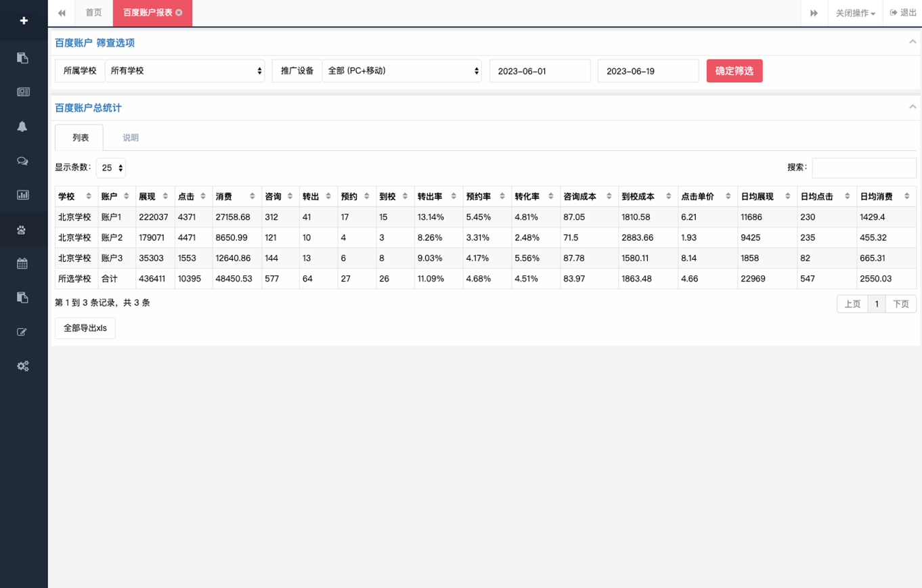The height and width of the screenshot is (588, 922).
Task: Click the 全部导出xls export button
Action: click(85, 328)
